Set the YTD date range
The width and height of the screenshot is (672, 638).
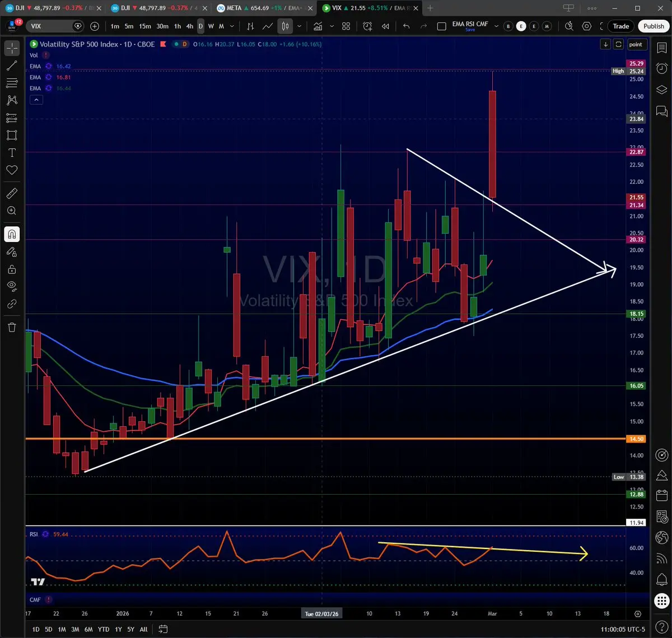coord(103,629)
